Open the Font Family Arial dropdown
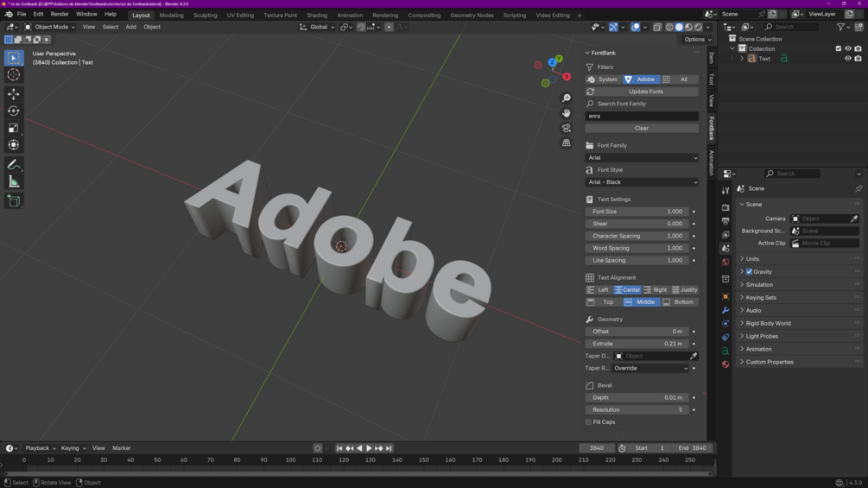The width and height of the screenshot is (868, 488). pos(642,158)
